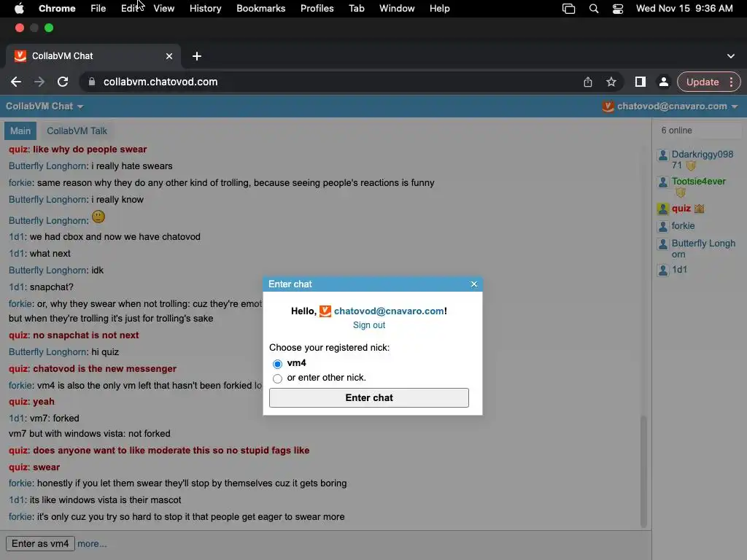Click forkie user avatar icon
The image size is (747, 560).
[662, 227]
